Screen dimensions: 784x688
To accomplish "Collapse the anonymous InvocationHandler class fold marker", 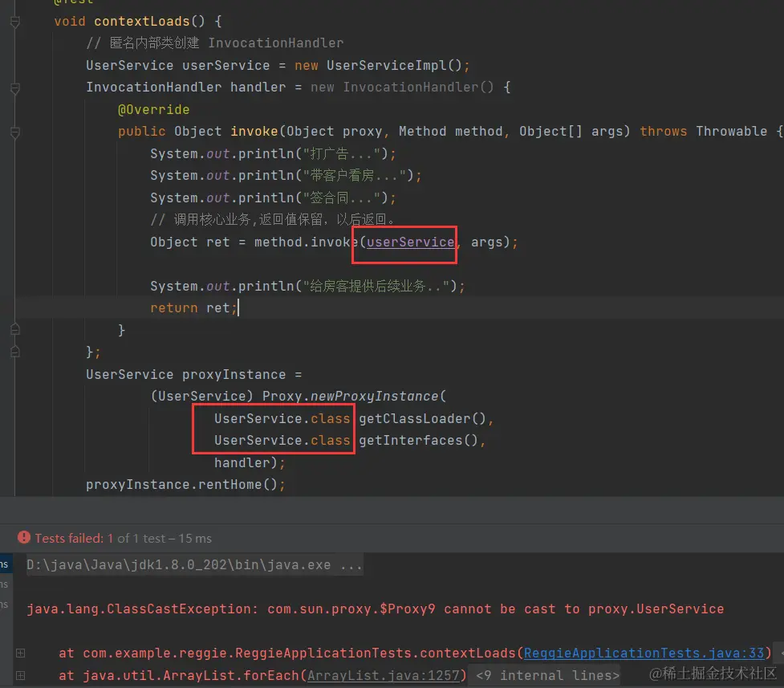I will click(15, 88).
